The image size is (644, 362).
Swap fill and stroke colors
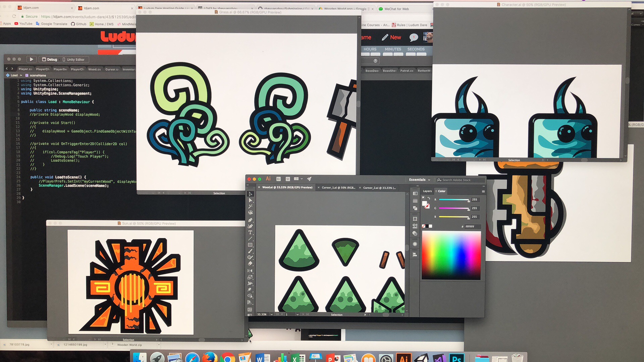pyautogui.click(x=429, y=198)
